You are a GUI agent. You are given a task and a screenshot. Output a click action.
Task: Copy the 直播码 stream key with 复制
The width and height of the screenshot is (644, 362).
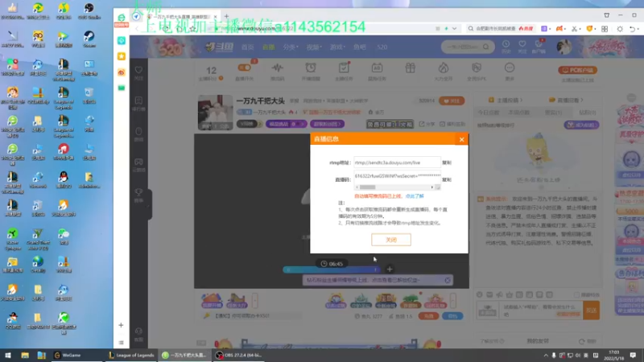[447, 179]
